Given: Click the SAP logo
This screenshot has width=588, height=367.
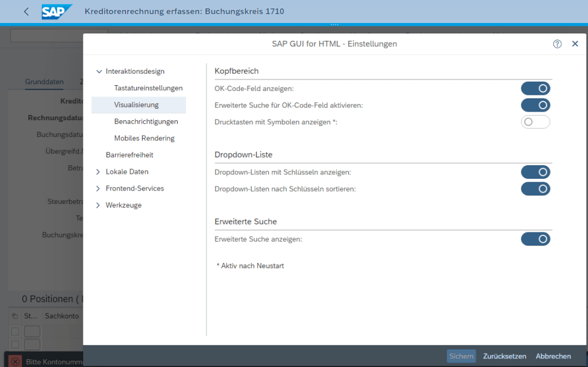Looking at the screenshot, I should pyautogui.click(x=57, y=12).
